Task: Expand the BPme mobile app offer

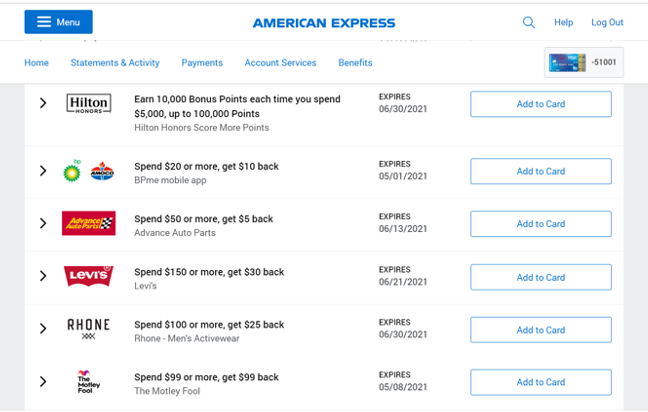Action: click(43, 171)
